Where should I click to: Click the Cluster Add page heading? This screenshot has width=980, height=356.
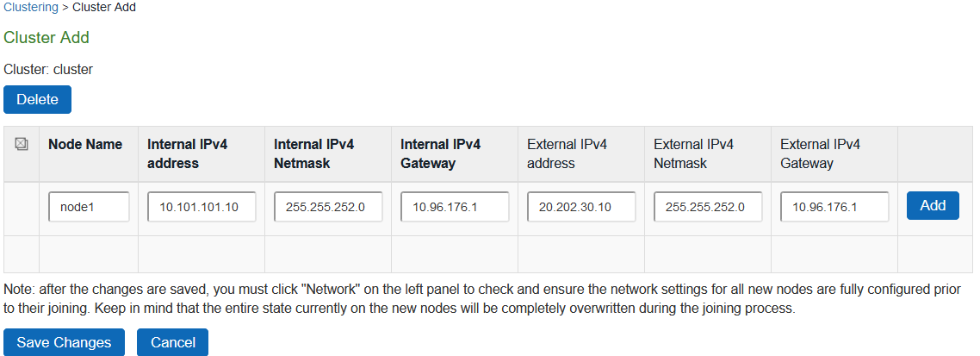(47, 38)
